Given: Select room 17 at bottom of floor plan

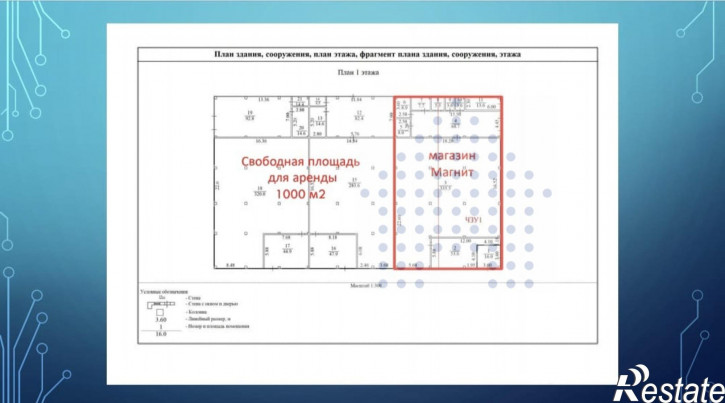Looking at the screenshot, I should pos(286,251).
